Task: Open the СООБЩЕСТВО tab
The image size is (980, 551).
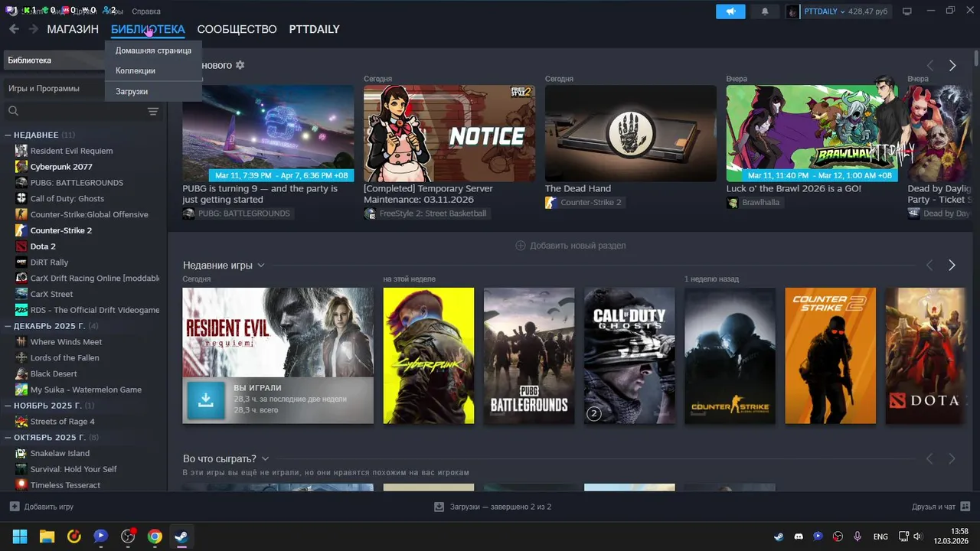Action: click(x=237, y=29)
